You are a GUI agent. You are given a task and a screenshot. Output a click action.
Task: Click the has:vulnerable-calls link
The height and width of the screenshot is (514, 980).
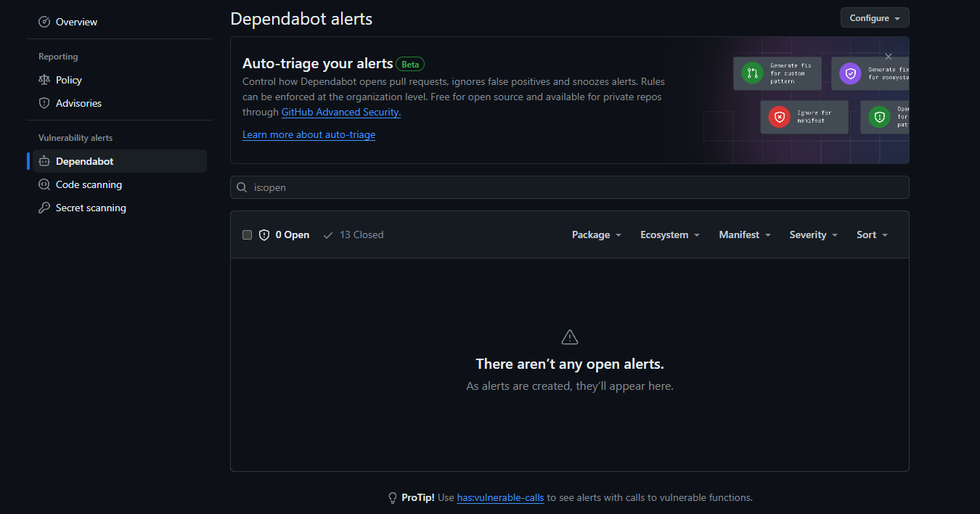tap(500, 498)
